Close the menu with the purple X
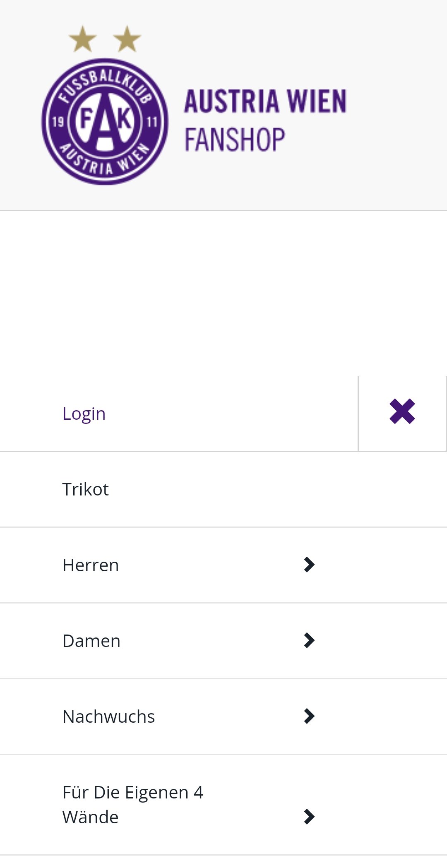 (x=402, y=411)
